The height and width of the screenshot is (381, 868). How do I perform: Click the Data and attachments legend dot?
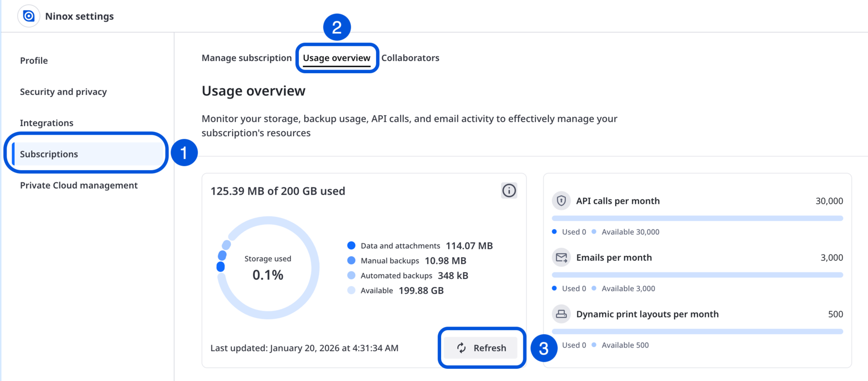click(x=351, y=246)
